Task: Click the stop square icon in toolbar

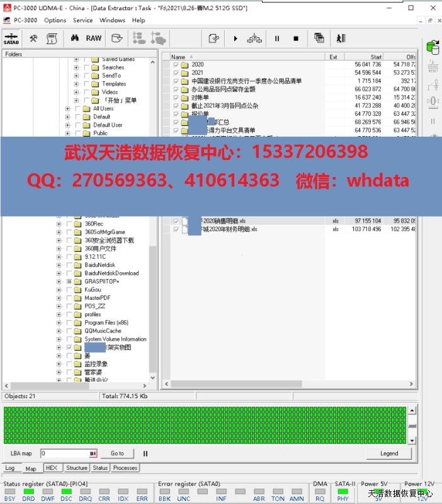Action: 296,38
